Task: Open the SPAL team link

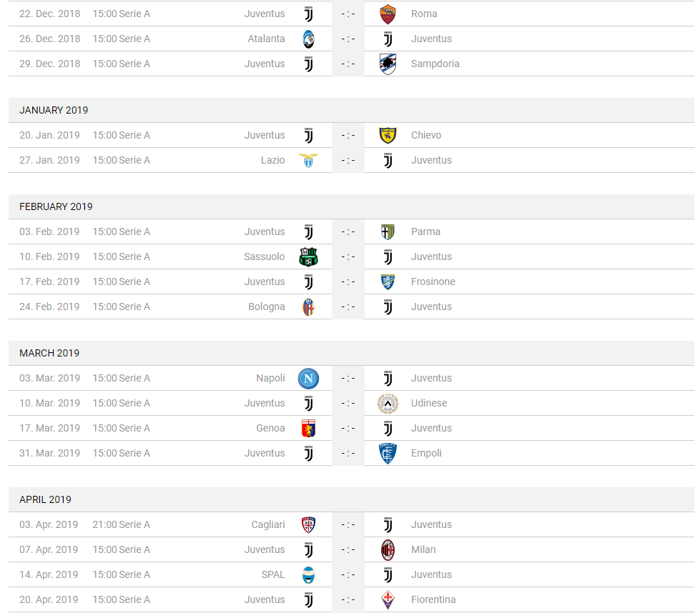Action: point(273,574)
